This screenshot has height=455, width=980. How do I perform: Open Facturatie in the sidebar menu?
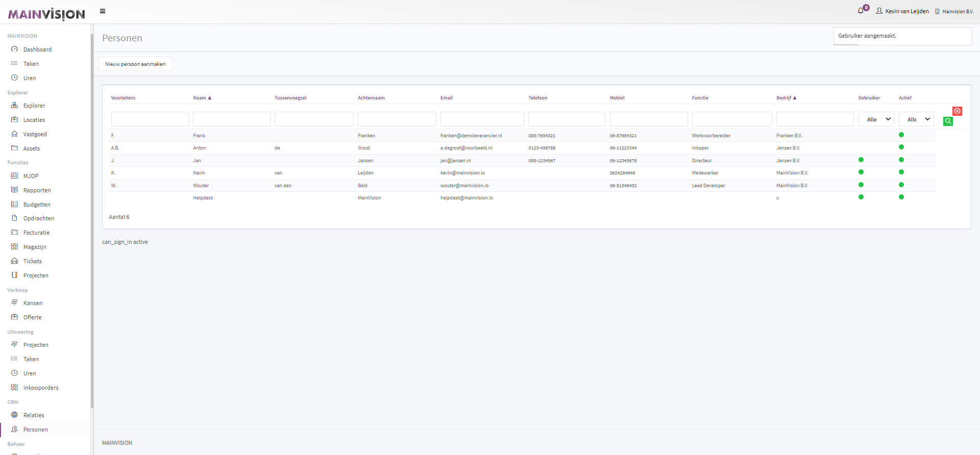(36, 233)
